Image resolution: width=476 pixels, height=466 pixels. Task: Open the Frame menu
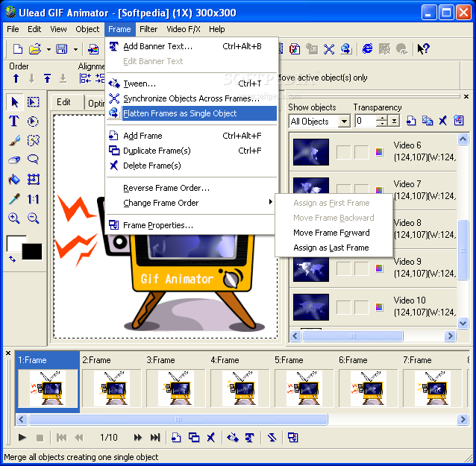pos(119,29)
